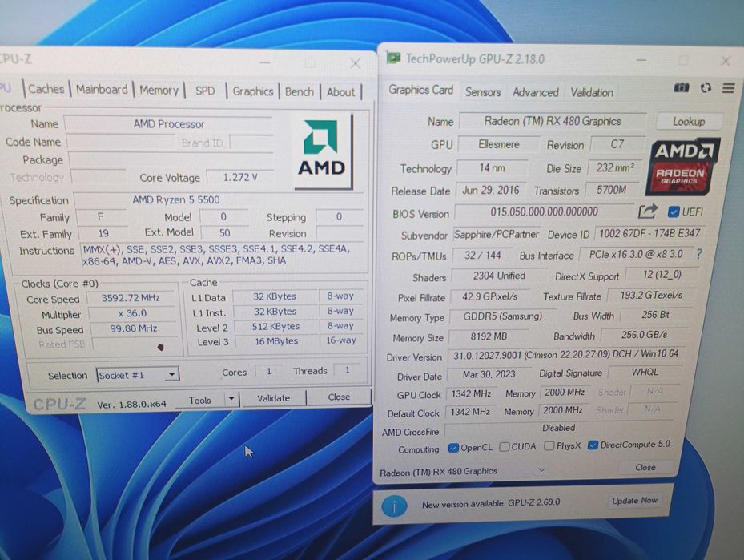
Task: Switch to the Graphics tab in CPU-Z
Action: tap(253, 91)
